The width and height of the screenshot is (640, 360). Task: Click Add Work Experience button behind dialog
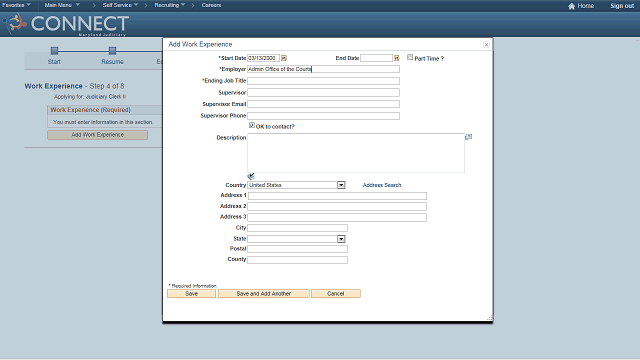[98, 135]
